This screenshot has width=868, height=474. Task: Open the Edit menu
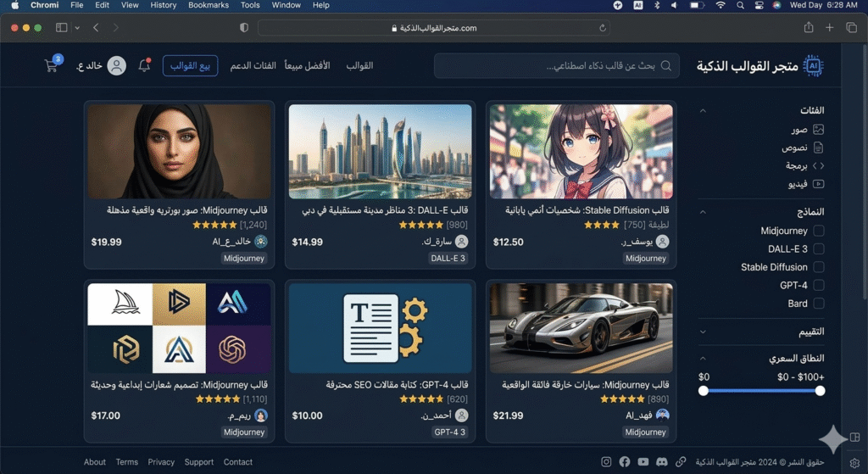coord(102,5)
